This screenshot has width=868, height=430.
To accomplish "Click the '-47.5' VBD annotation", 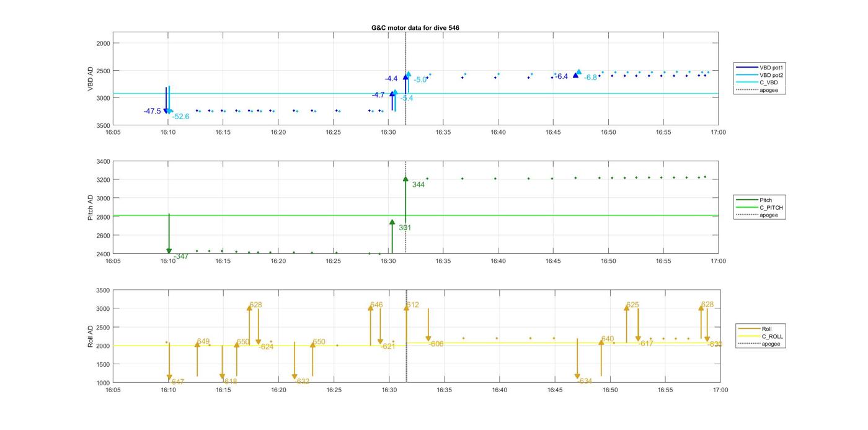I will (152, 111).
